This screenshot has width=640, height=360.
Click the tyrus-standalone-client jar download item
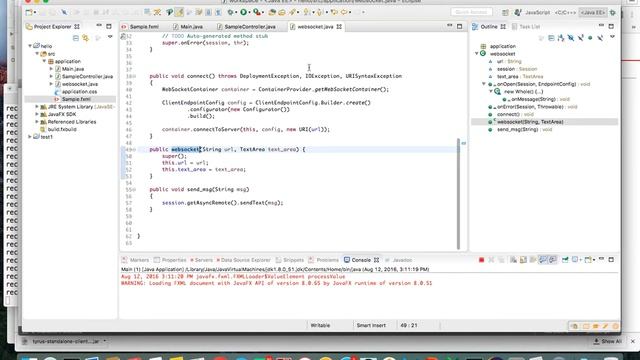(x=65, y=341)
